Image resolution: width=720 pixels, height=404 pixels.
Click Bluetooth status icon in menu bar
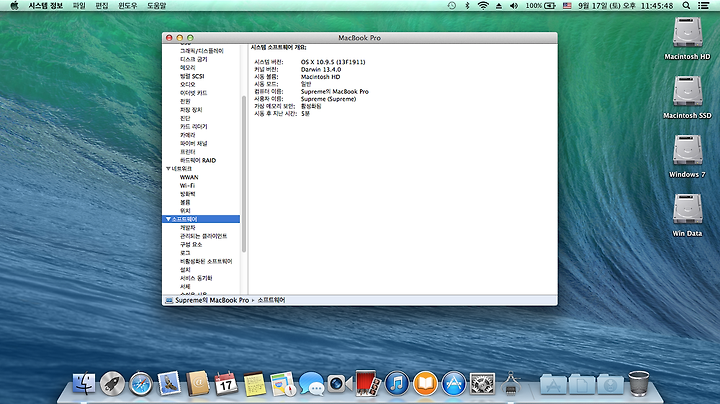tap(467, 6)
